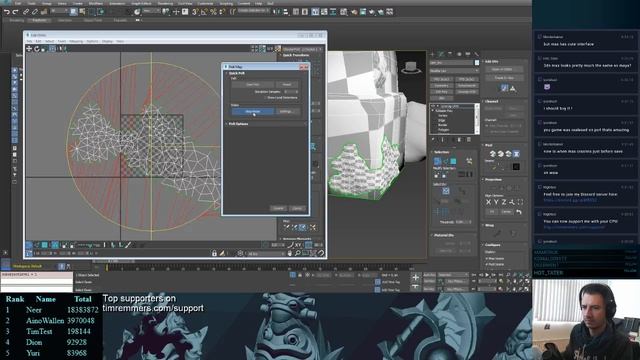Click Open UV Editor button
Image resolution: width=640 pixels, height=360 pixels.
tap(504, 70)
